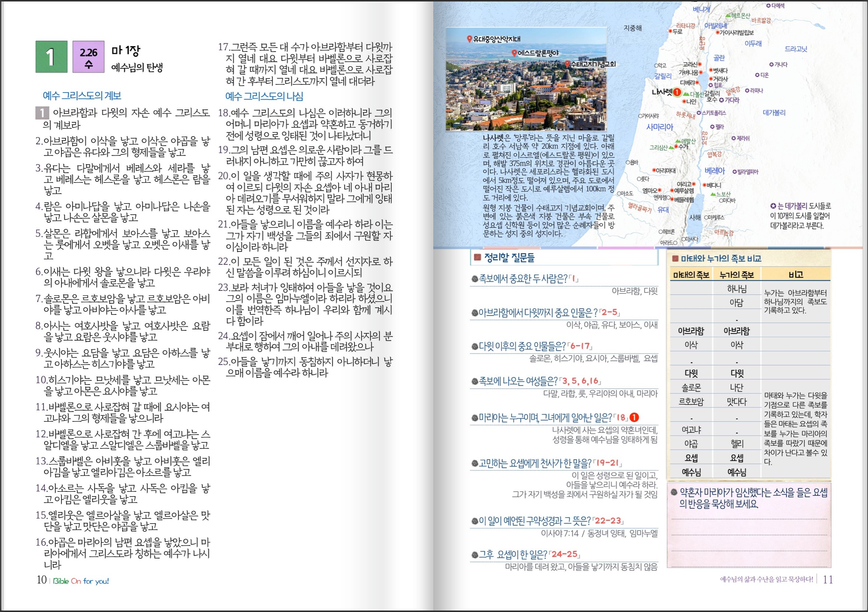Click the green mountain icon for 헤르몬산

[728, 15]
